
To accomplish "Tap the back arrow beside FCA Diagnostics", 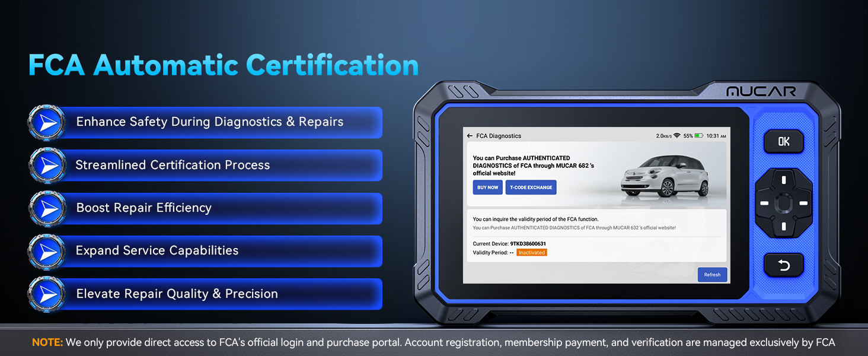I will point(470,136).
